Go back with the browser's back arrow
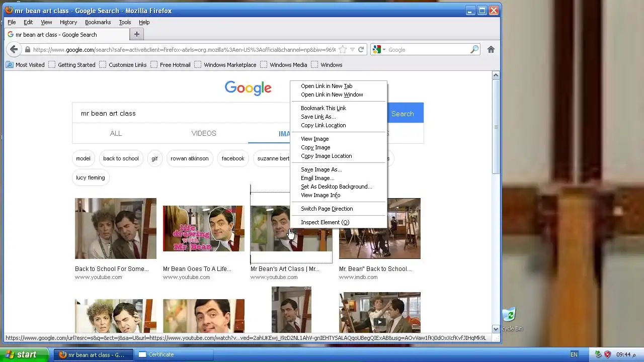The height and width of the screenshot is (362, 644). pyautogui.click(x=14, y=49)
